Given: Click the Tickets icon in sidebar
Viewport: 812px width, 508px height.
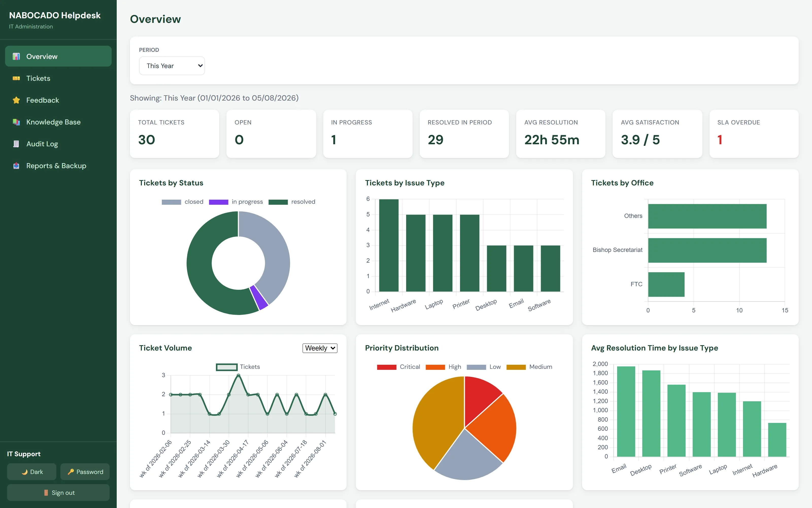Looking at the screenshot, I should point(16,78).
